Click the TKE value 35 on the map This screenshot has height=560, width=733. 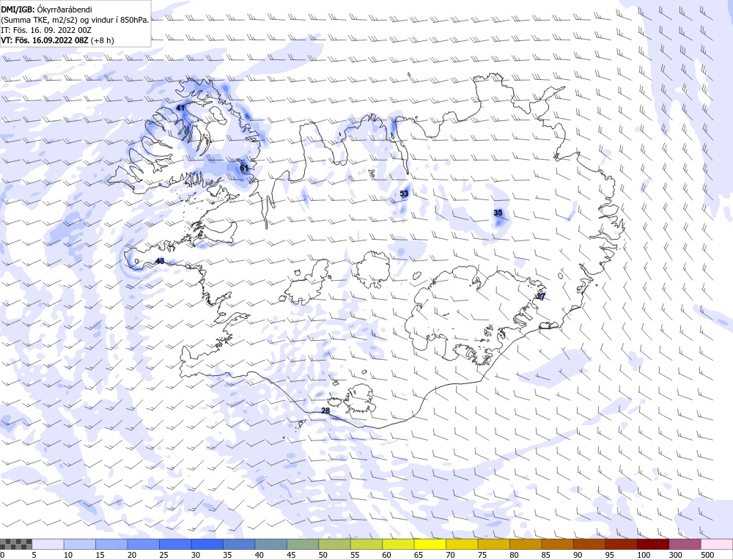tap(498, 213)
